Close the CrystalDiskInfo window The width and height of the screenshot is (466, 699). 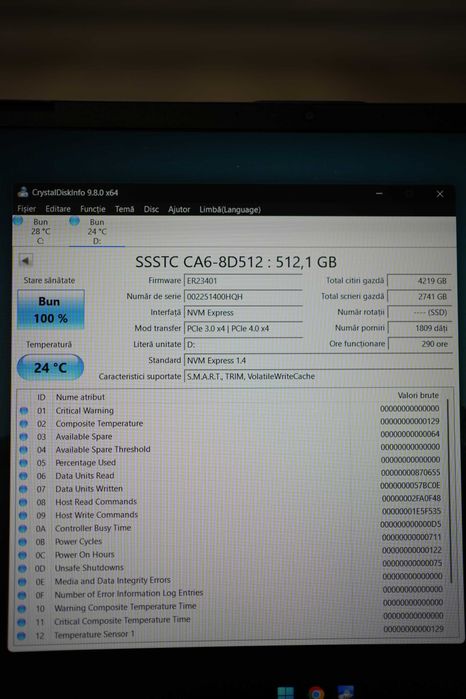[x=440, y=194]
